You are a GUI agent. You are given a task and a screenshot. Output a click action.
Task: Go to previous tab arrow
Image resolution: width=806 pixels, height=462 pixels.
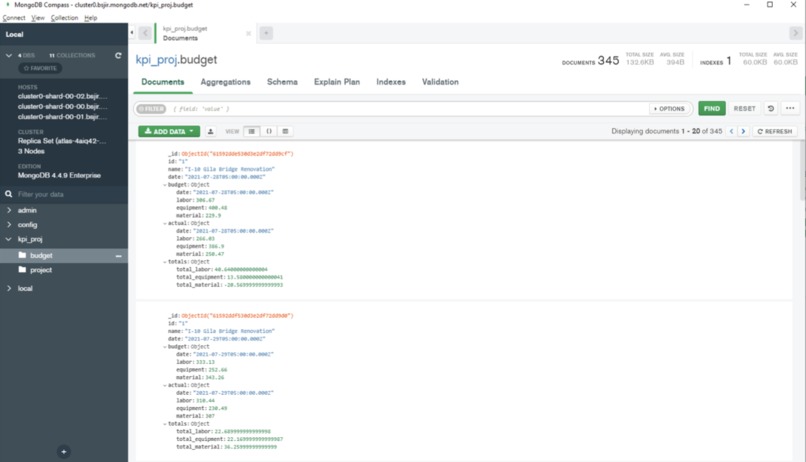tap(145, 33)
